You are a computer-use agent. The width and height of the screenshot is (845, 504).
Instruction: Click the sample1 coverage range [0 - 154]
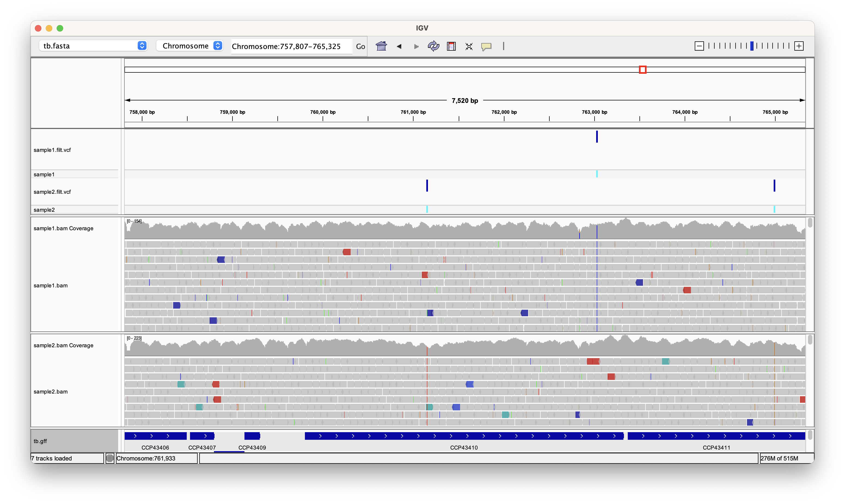tap(134, 221)
